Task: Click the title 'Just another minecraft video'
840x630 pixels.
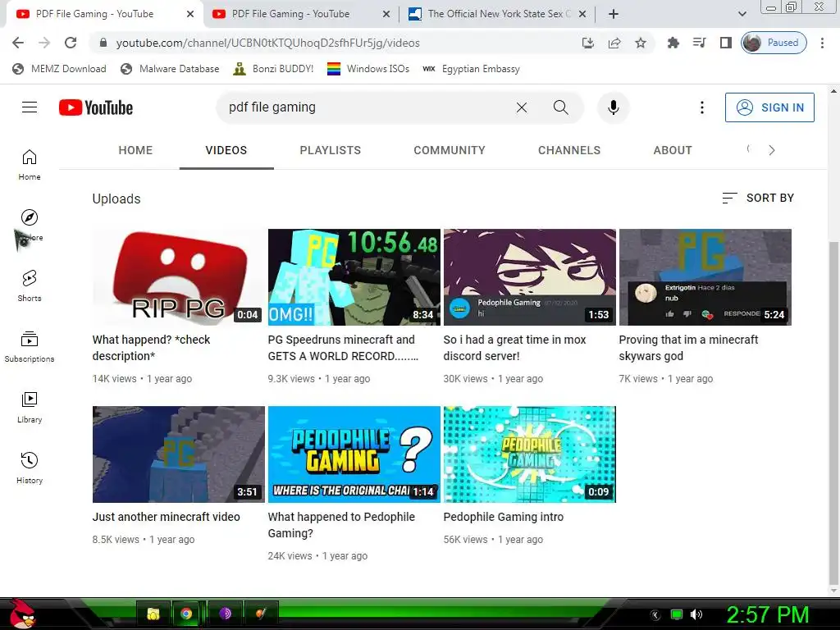Action: pyautogui.click(x=166, y=517)
